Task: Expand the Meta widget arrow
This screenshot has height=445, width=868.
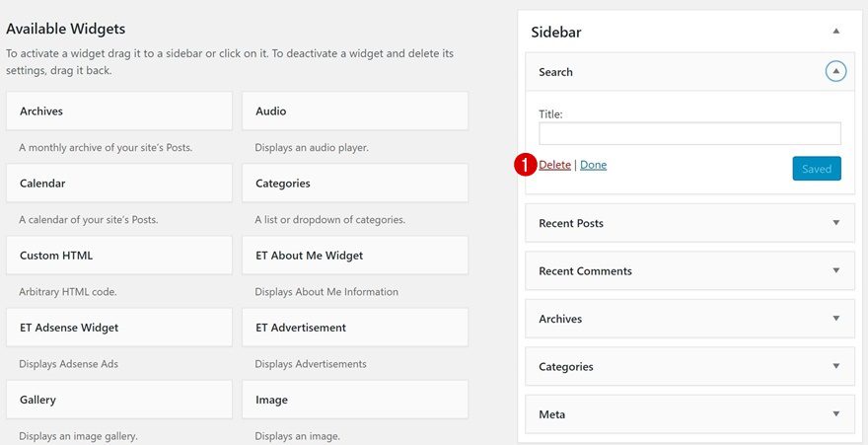Action: (835, 414)
